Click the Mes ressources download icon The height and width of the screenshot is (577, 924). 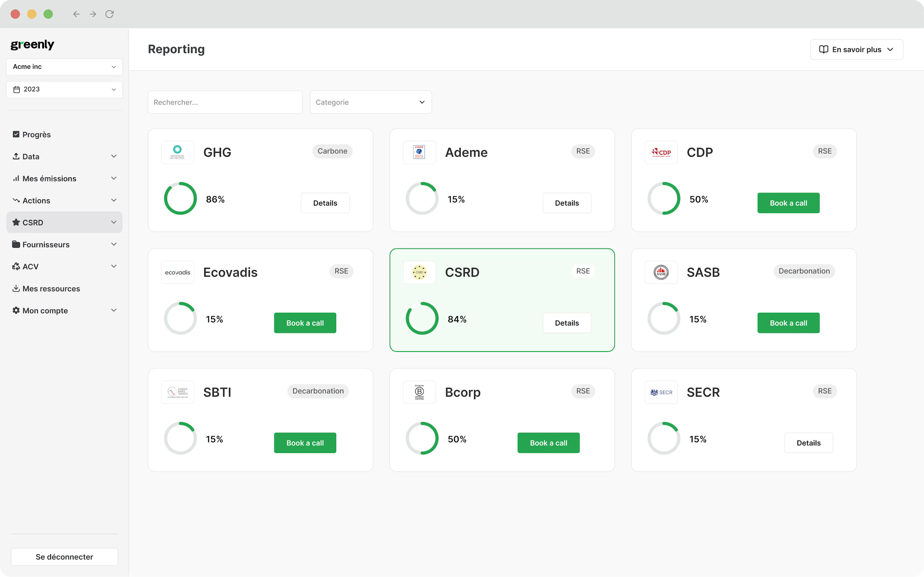click(16, 288)
